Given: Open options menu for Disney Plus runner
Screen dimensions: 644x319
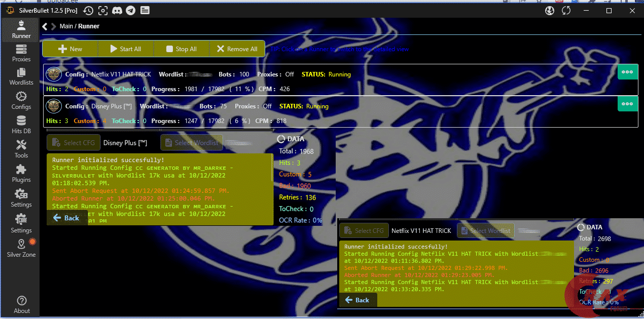Looking at the screenshot, I should pos(627,104).
